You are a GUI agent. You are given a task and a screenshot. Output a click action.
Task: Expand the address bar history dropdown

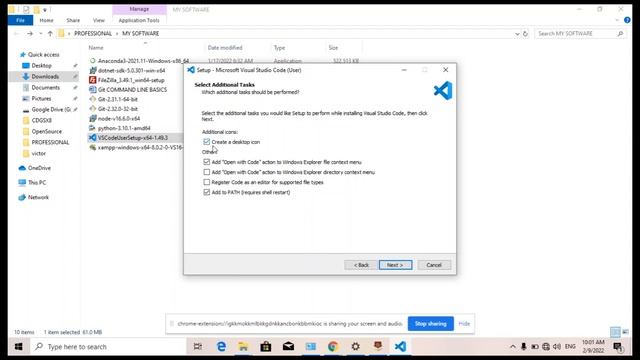517,33
